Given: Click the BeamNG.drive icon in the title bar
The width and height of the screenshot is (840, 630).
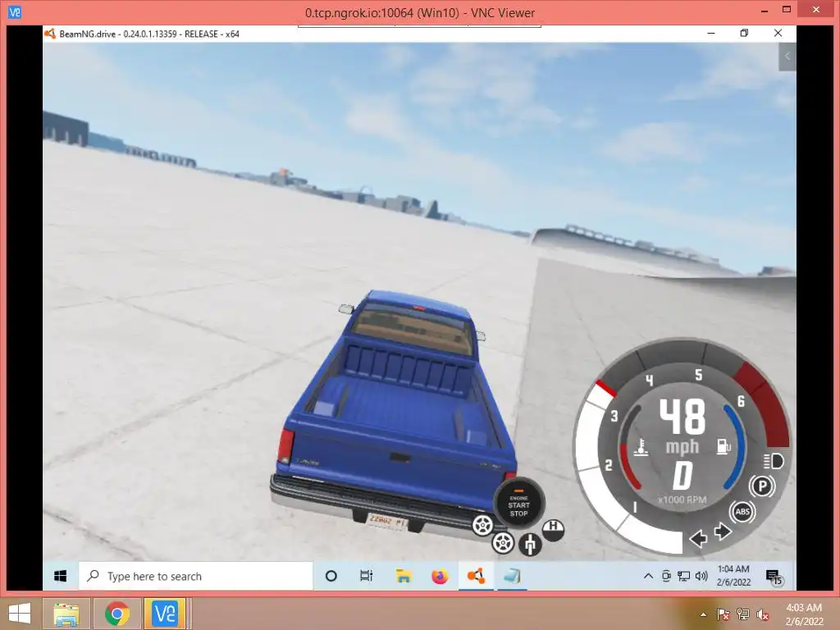Looking at the screenshot, I should point(50,34).
